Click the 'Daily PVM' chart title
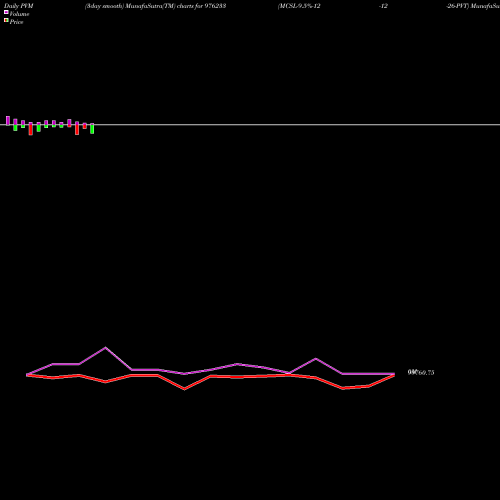 pyautogui.click(x=19, y=6)
